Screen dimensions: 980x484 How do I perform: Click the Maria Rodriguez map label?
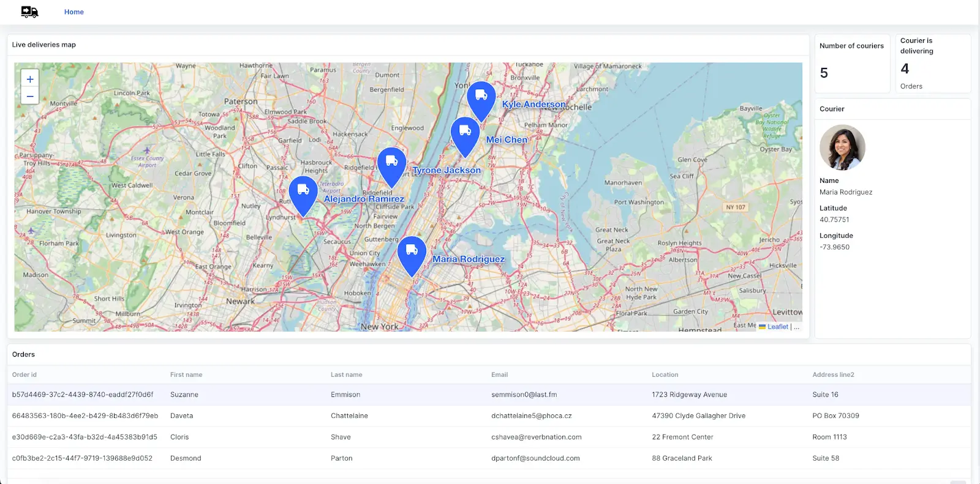(469, 259)
